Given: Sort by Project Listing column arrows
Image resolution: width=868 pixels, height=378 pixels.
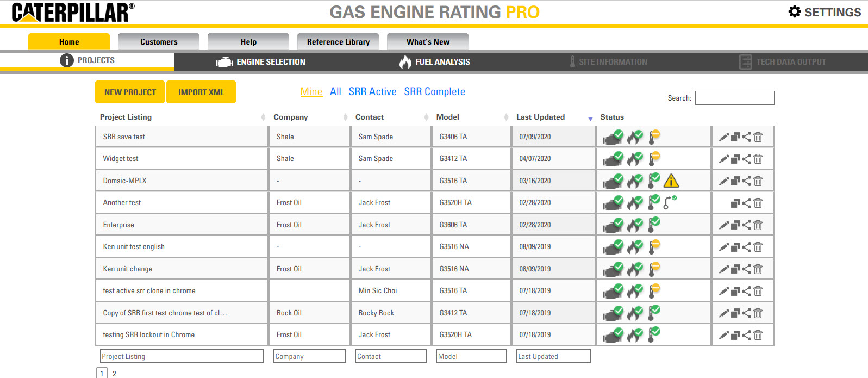Looking at the screenshot, I should [263, 117].
